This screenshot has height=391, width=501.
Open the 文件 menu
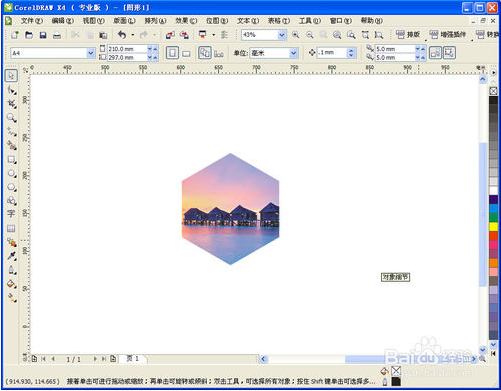pos(32,21)
